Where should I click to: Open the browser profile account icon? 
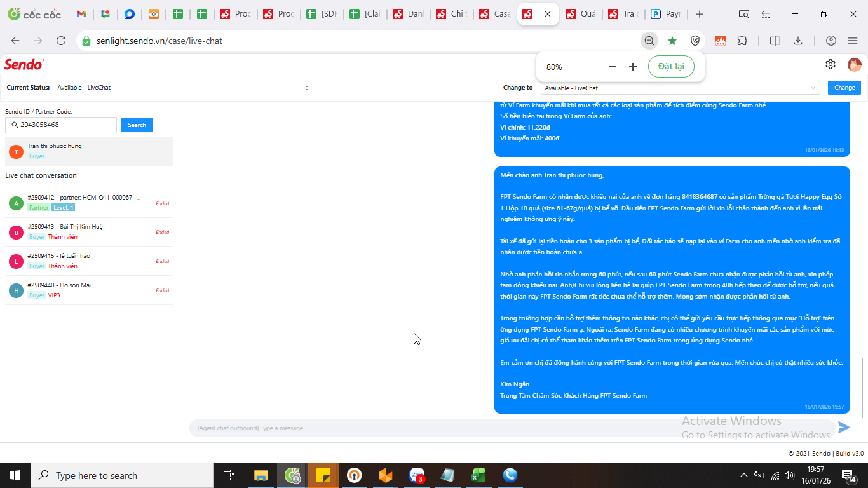pyautogui.click(x=831, y=41)
